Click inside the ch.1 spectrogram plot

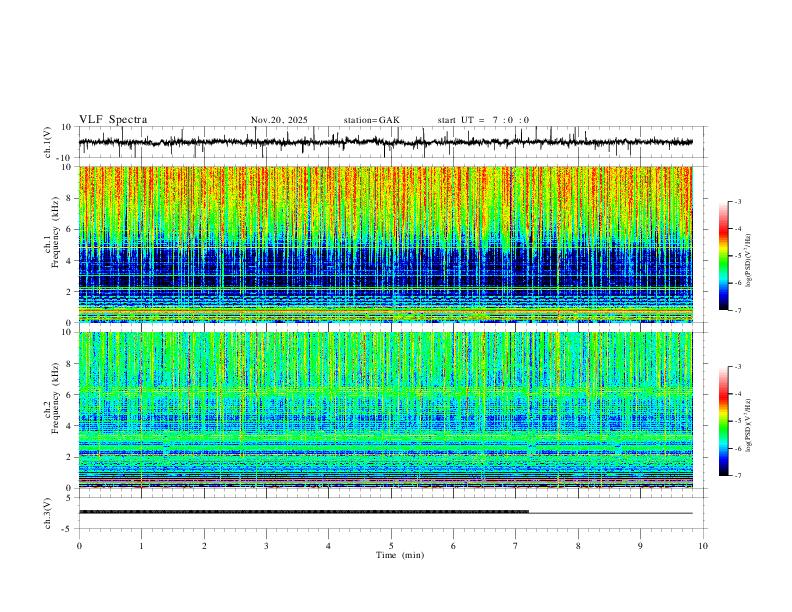click(x=385, y=244)
